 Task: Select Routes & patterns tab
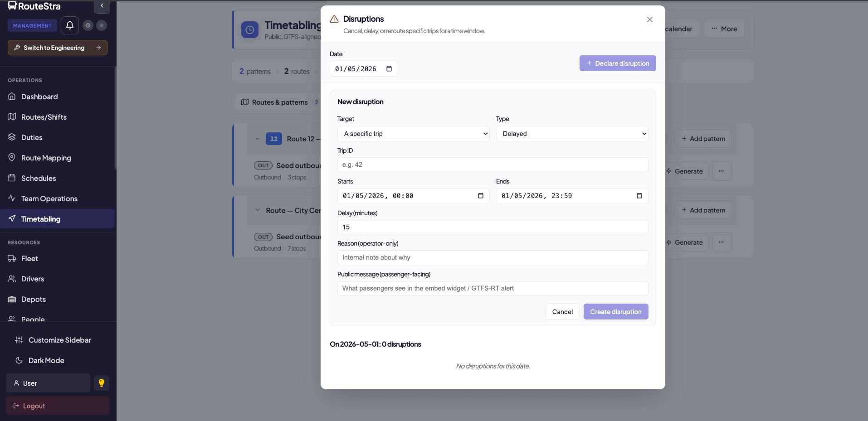pyautogui.click(x=279, y=102)
